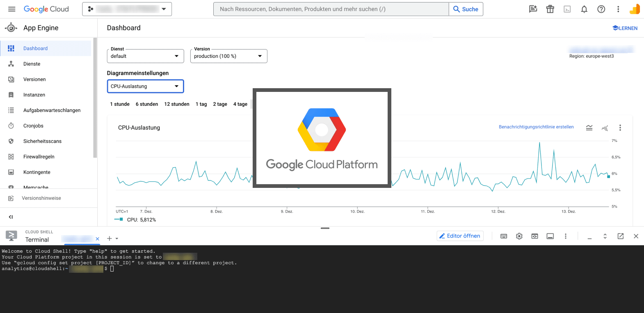Add a new terminal session tab
The image size is (644, 313).
point(110,238)
